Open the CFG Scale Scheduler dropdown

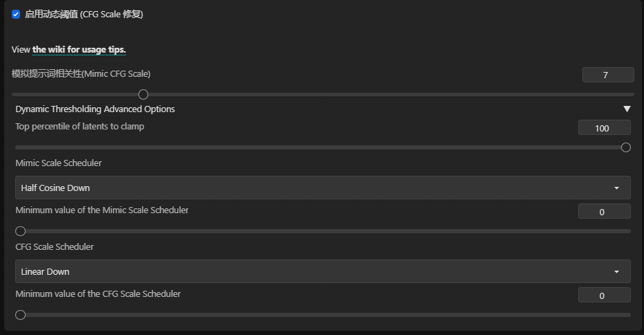[x=323, y=271]
